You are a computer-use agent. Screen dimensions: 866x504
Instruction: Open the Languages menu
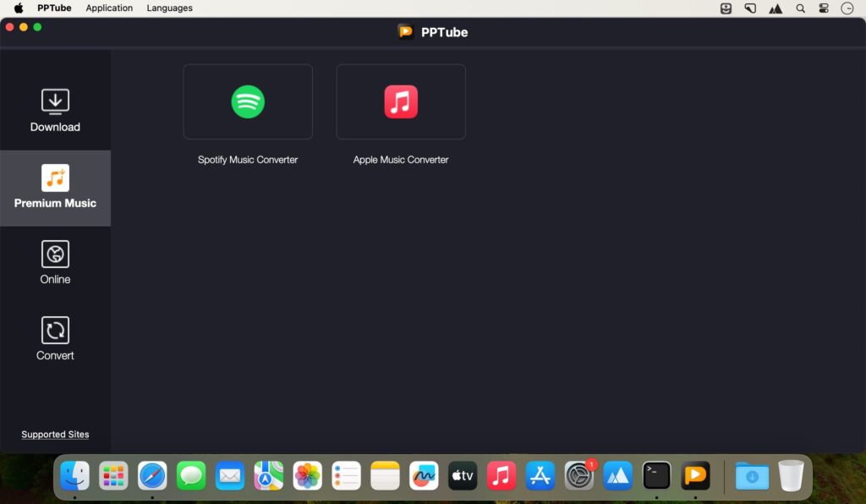[169, 8]
